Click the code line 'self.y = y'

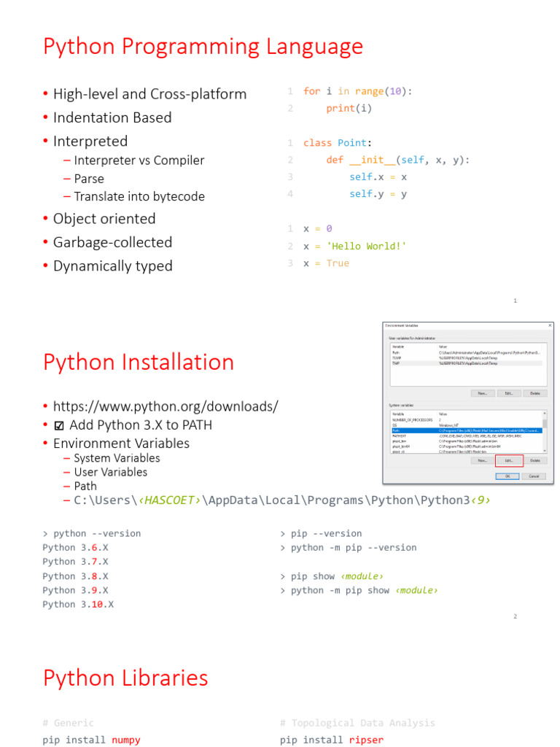tap(378, 194)
